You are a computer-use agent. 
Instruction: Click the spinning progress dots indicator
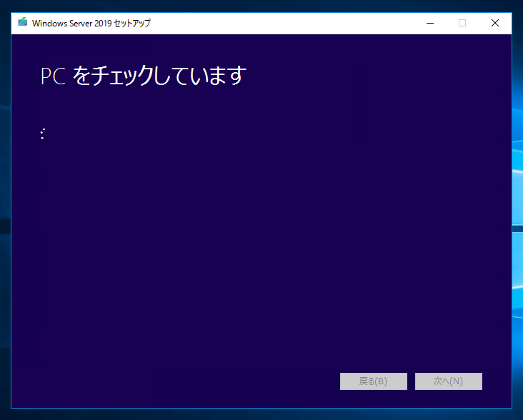tap(43, 134)
